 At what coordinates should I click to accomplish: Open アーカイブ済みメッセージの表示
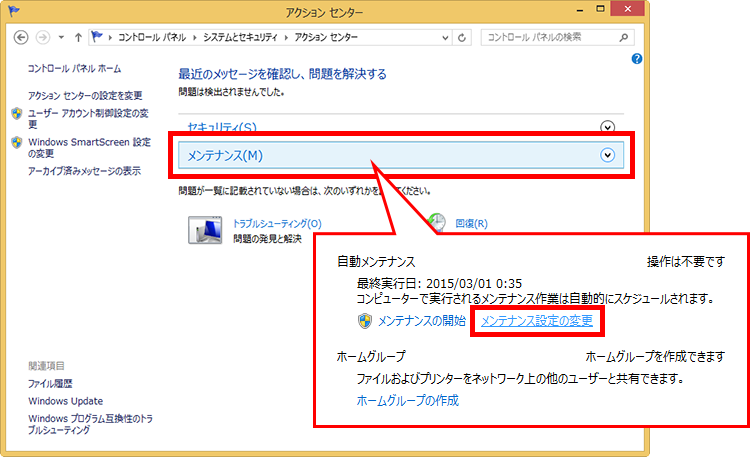(84, 171)
